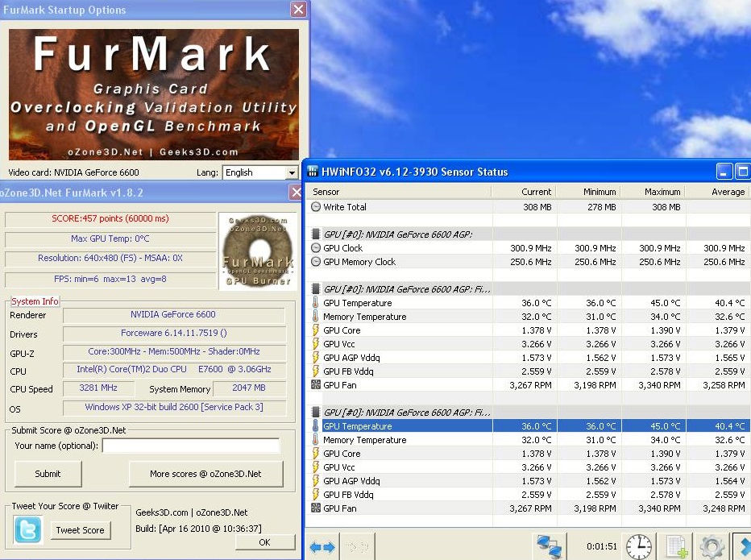Click the FPS: min=6 max=13 avg=8 field
Image resolution: width=751 pixels, height=560 pixels.
coord(110,279)
